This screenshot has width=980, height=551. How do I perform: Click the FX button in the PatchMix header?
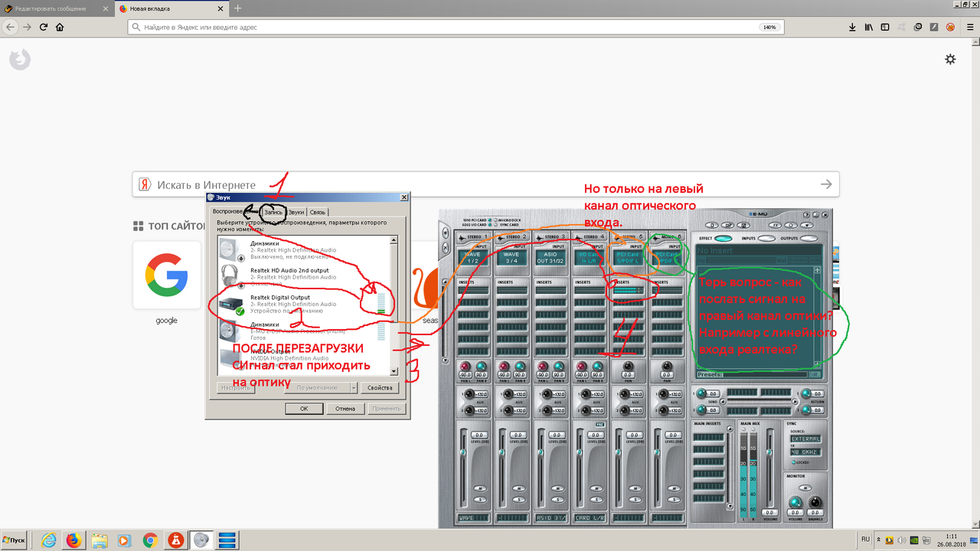pos(776,225)
